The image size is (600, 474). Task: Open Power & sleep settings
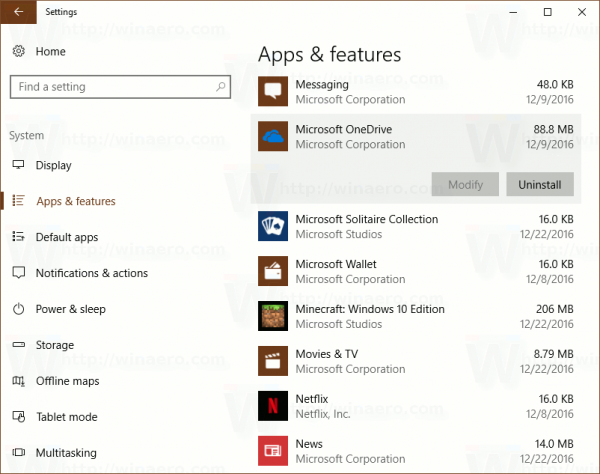(x=71, y=309)
